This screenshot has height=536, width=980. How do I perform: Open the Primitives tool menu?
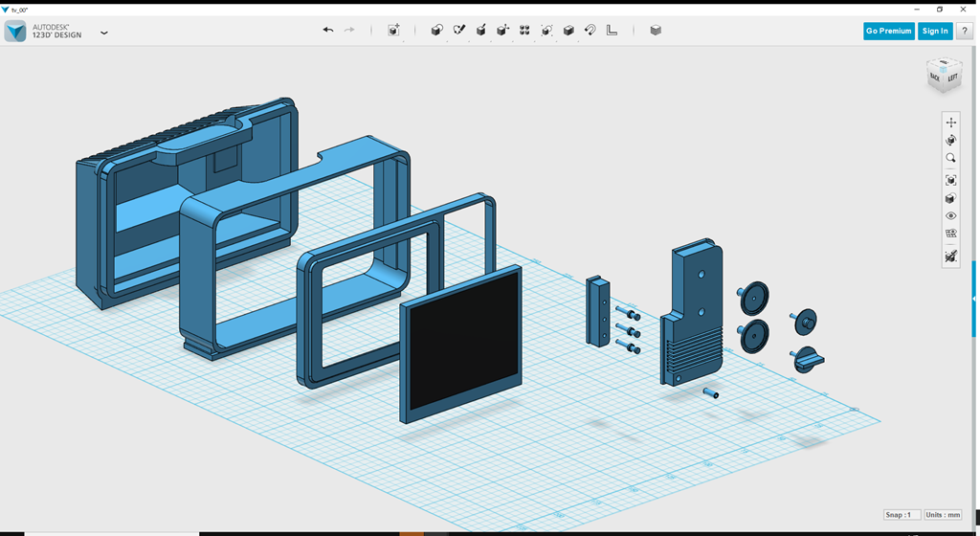tap(437, 31)
